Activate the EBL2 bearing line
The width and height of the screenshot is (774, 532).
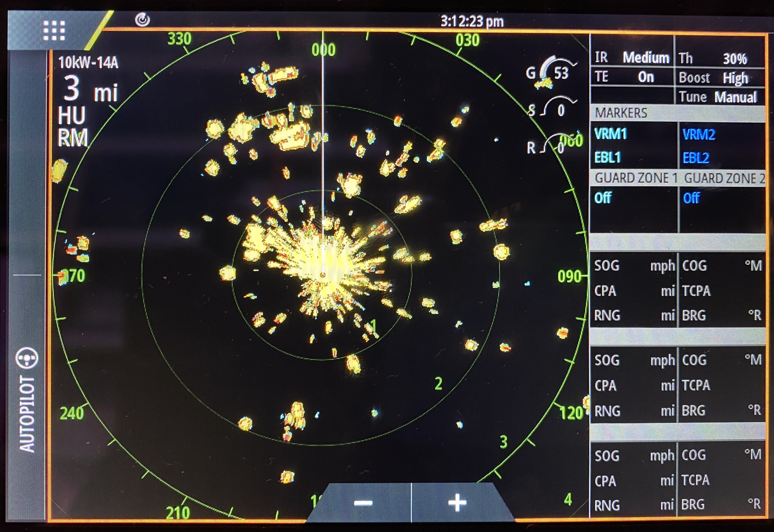point(696,158)
